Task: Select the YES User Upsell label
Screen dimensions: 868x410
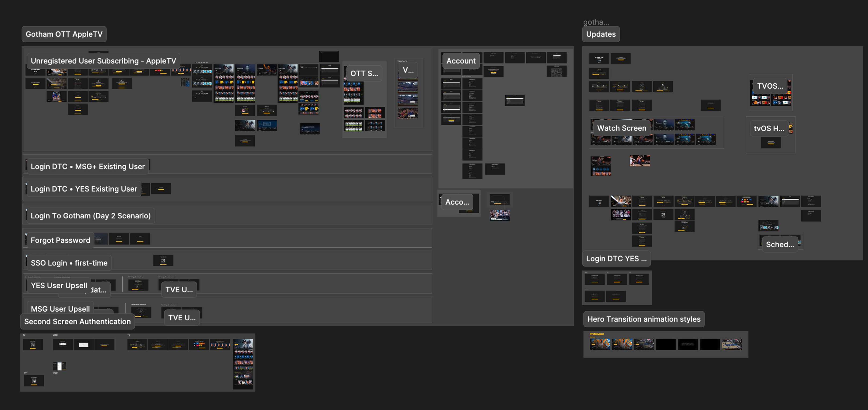Action: [59, 285]
